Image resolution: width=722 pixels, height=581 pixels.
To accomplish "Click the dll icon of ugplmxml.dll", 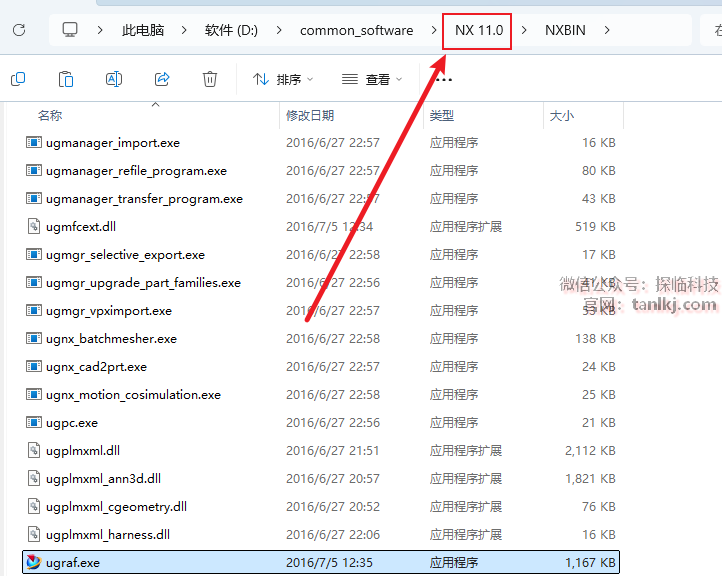I will (x=34, y=450).
